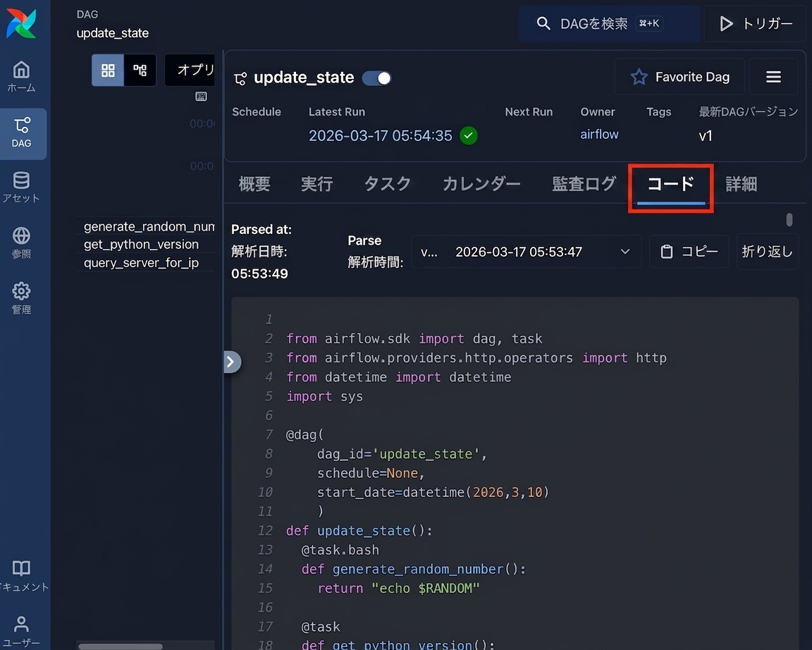
Task: Click the v1 DAG version value
Action: click(706, 136)
